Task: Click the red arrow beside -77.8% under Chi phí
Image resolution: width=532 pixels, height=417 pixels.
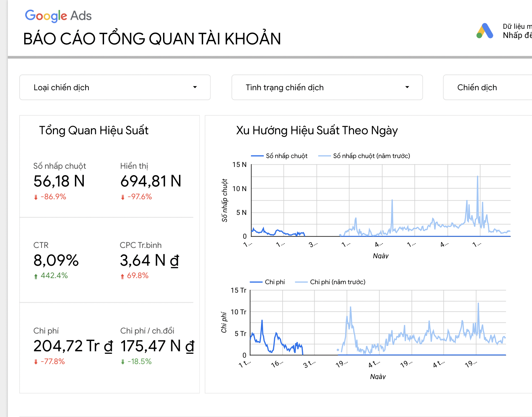Action: [36, 361]
